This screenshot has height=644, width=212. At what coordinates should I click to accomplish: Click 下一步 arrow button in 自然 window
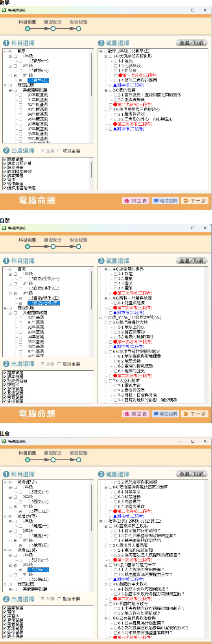[195, 414]
